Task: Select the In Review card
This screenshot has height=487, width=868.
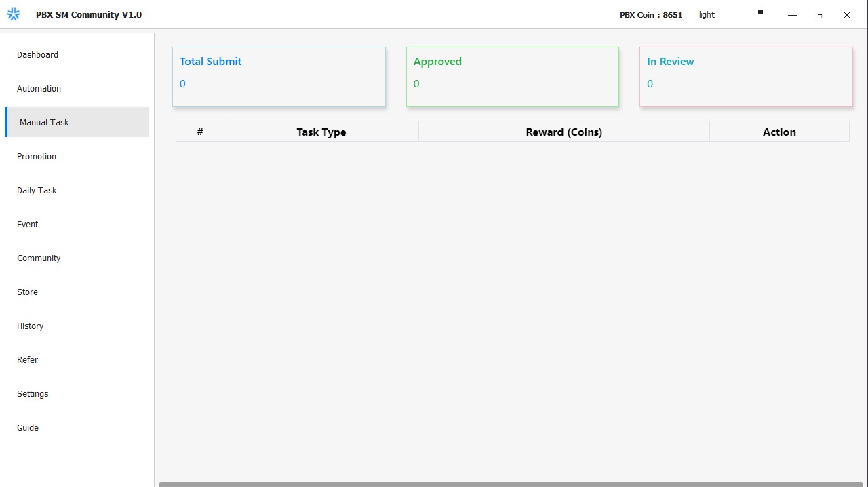Action: tap(746, 77)
